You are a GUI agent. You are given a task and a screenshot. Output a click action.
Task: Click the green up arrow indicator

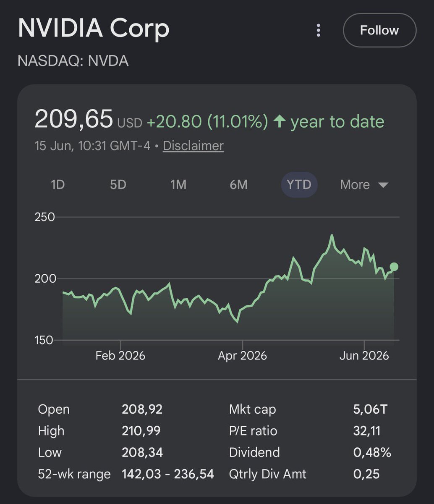(x=279, y=122)
